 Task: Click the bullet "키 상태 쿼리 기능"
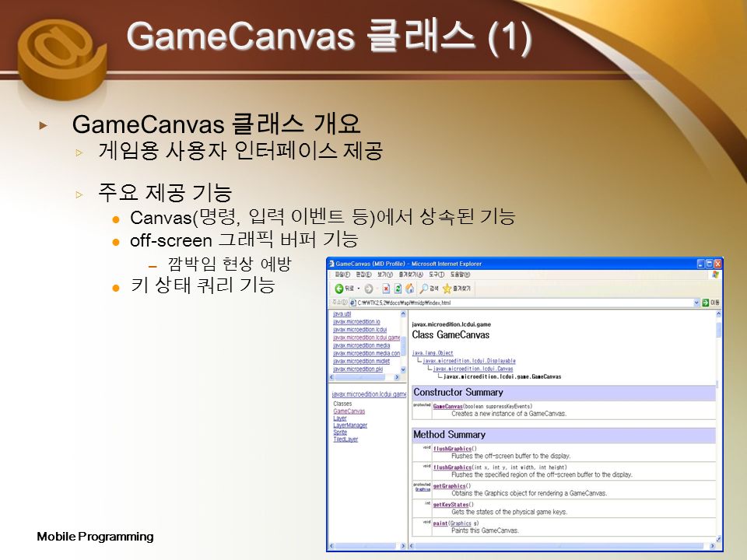pyautogui.click(x=203, y=285)
